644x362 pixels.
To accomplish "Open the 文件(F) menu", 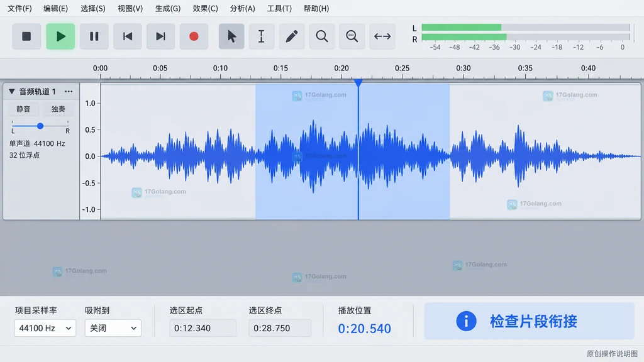I will pyautogui.click(x=19, y=8).
